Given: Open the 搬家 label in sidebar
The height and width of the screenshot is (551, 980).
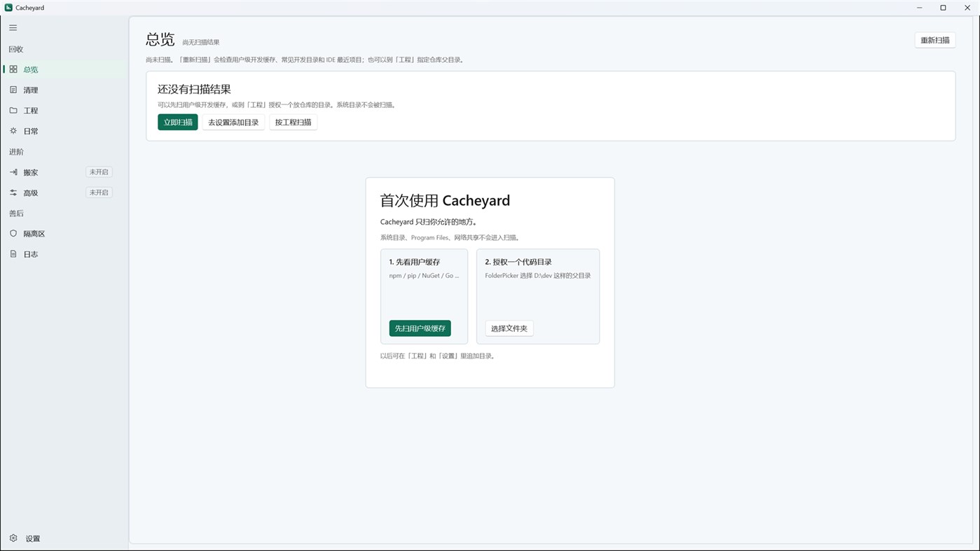Looking at the screenshot, I should (31, 172).
